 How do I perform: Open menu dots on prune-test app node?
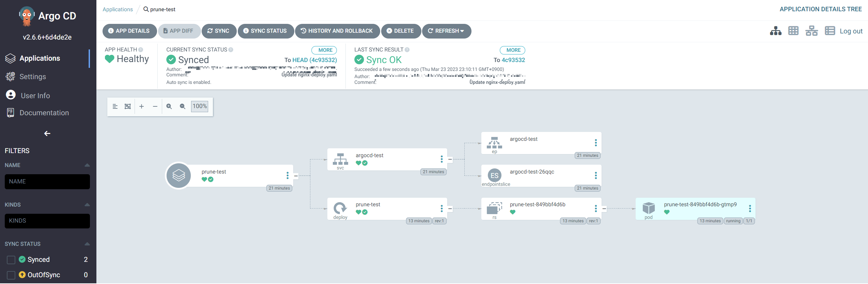(x=288, y=176)
